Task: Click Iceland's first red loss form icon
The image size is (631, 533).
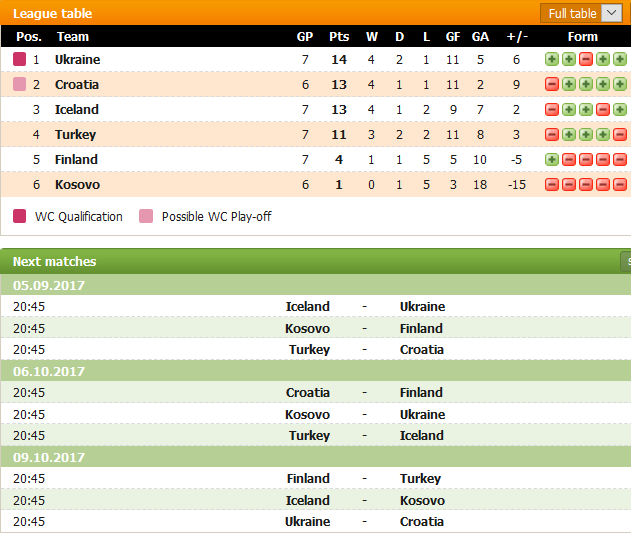Action: (552, 109)
